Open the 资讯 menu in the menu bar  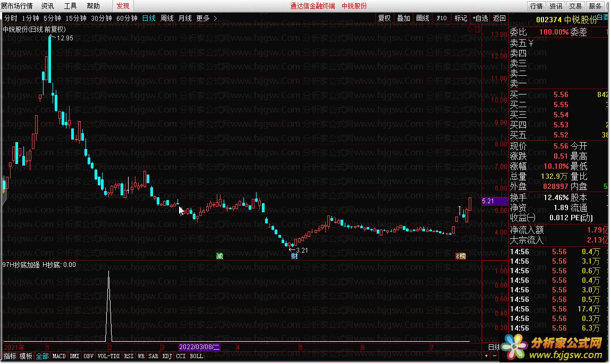click(47, 6)
